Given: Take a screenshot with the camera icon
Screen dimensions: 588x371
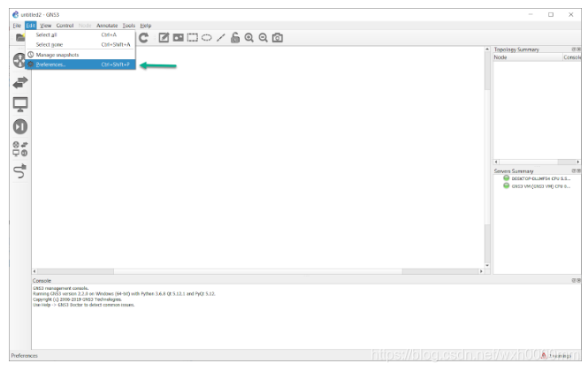Looking at the screenshot, I should pyautogui.click(x=278, y=37).
